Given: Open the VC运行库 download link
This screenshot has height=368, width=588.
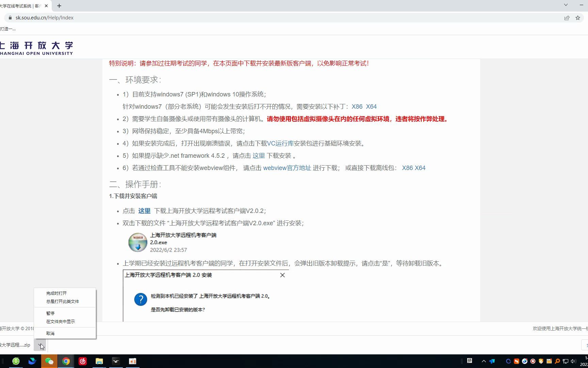Looking at the screenshot, I should pos(280,143).
